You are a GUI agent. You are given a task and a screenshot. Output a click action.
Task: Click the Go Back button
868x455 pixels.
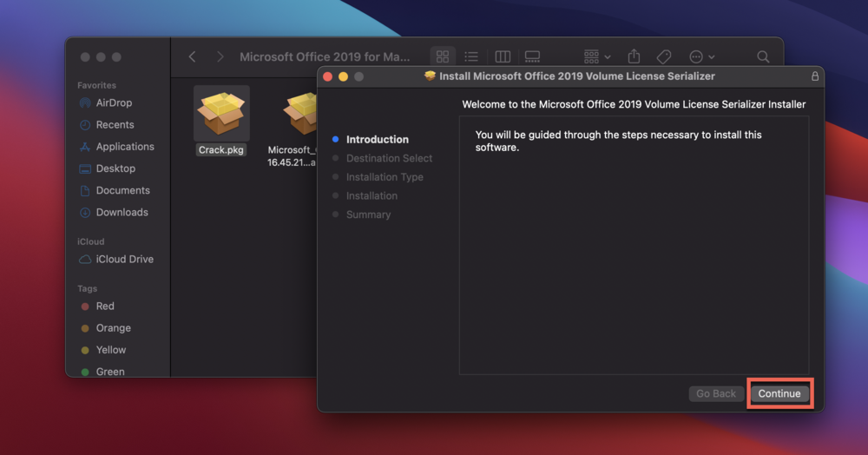[716, 393]
